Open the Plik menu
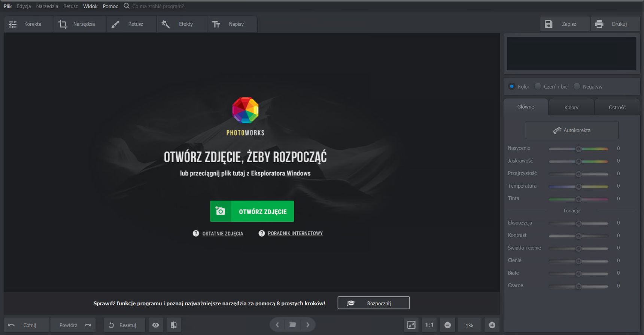This screenshot has width=644, height=335. 8,6
